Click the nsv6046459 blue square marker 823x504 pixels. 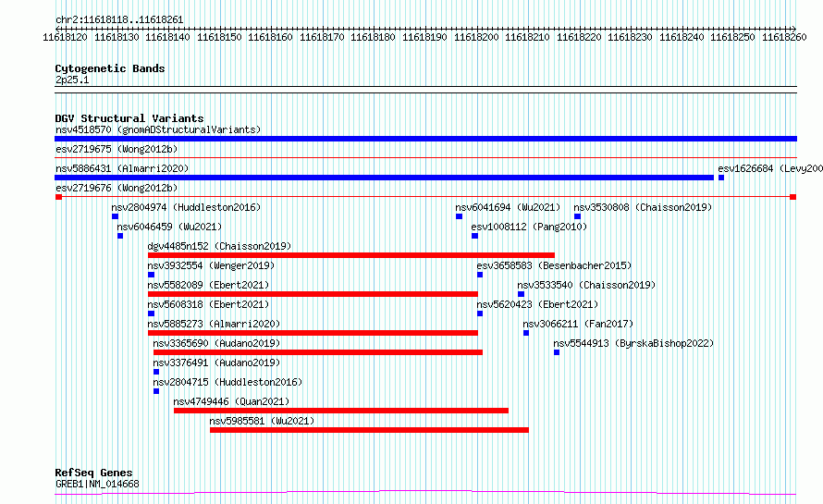[120, 236]
